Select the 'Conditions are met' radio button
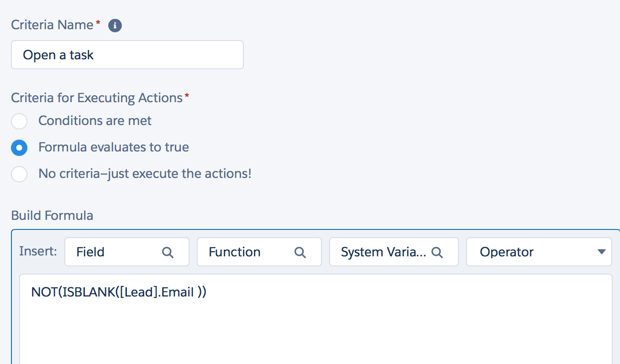Viewport: 620px width, 364px height. coord(19,121)
